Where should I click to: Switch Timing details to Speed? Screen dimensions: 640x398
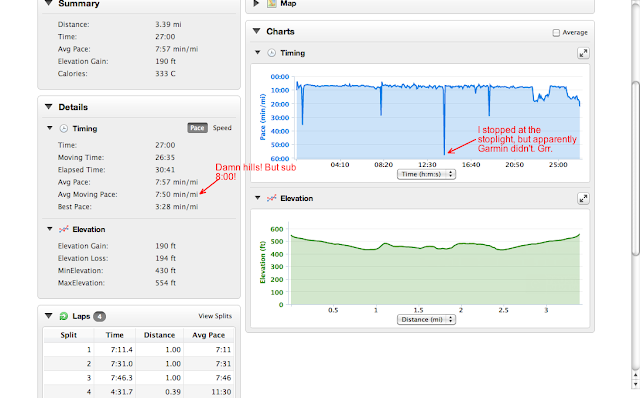point(222,128)
